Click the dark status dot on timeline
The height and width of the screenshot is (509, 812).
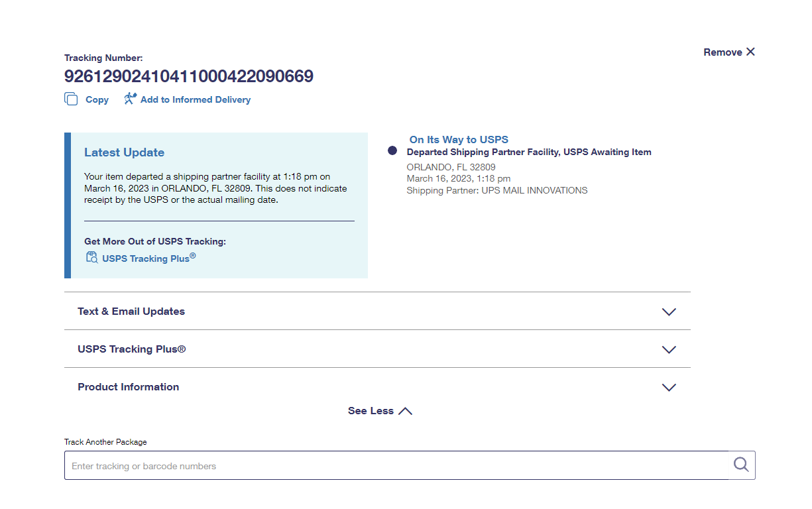[x=392, y=151]
